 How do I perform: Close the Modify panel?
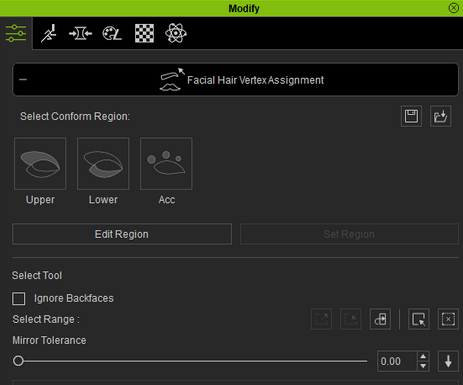pyautogui.click(x=454, y=8)
